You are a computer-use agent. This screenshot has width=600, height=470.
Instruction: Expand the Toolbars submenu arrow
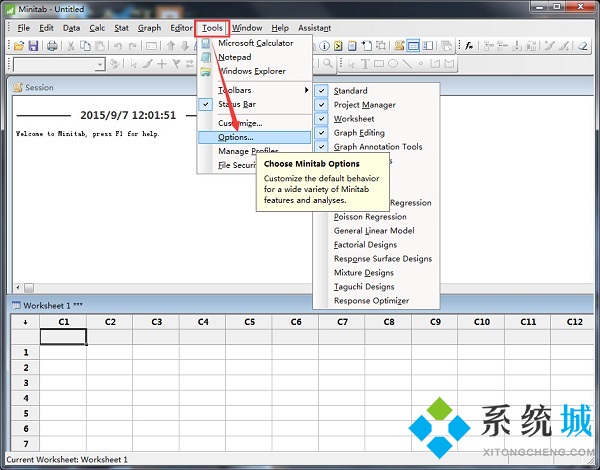pos(306,90)
